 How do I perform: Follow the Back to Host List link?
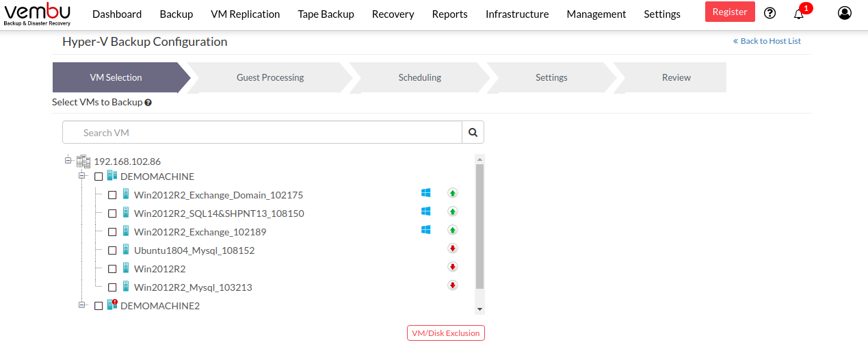point(767,41)
